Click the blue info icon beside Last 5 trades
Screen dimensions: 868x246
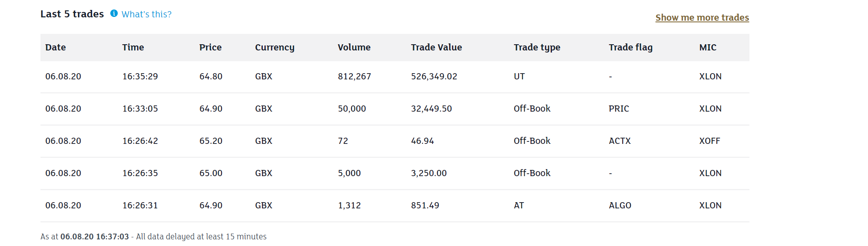[x=114, y=14]
